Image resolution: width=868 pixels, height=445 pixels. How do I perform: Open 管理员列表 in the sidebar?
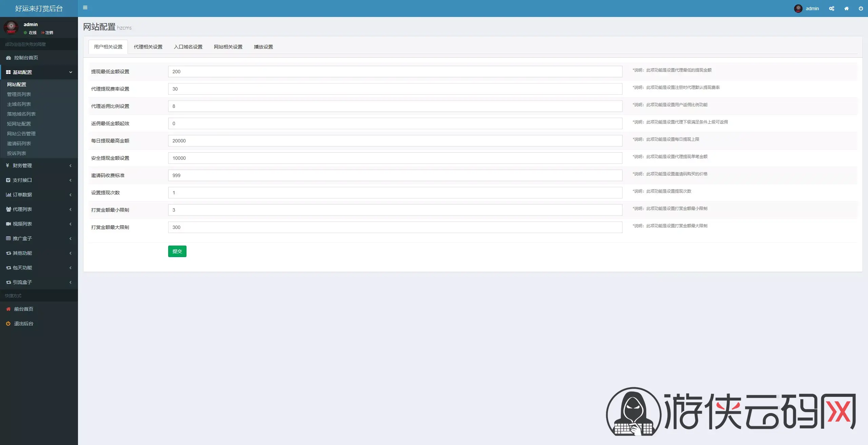pos(19,94)
